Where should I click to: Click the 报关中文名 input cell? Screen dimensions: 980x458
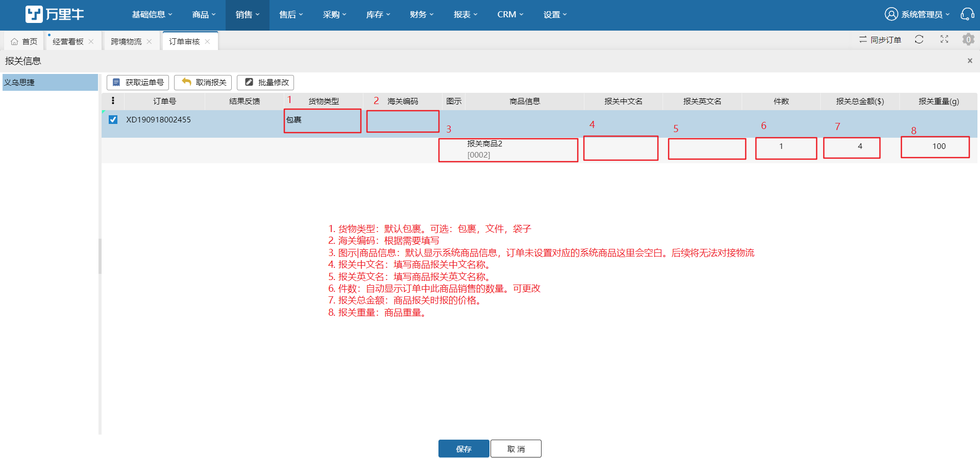(x=621, y=148)
